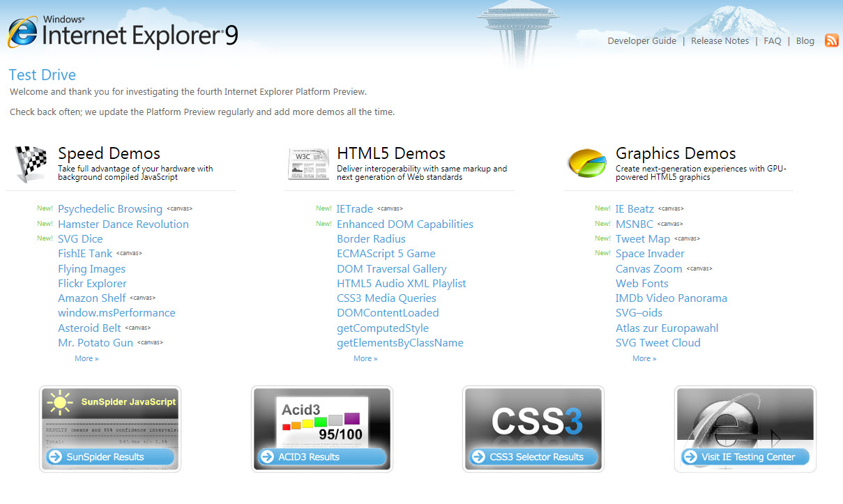Expand More under HTML5 Demos

coord(365,358)
